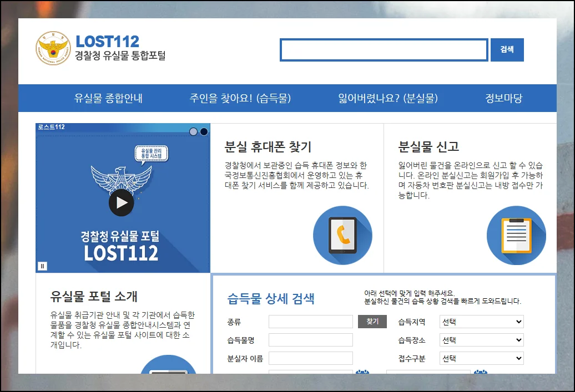Image resolution: width=575 pixels, height=392 pixels.
Task: Play the 경찰청 유실물 포털 video
Action: pos(122,202)
